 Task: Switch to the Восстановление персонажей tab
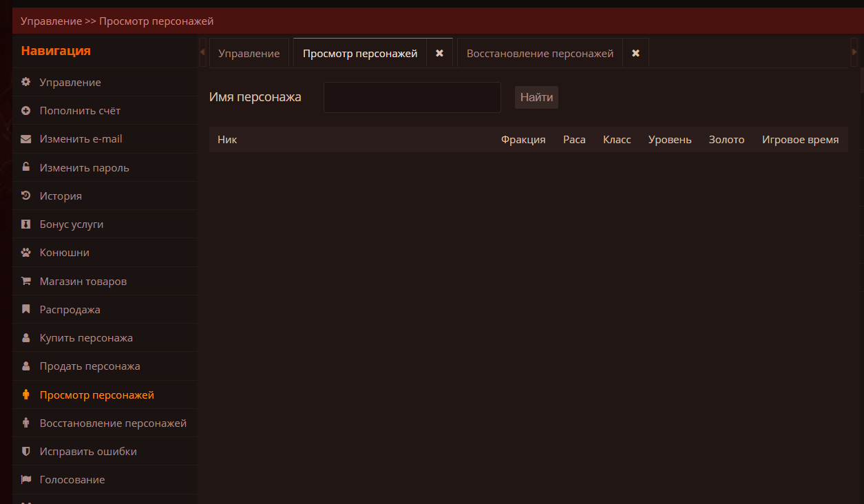(540, 54)
